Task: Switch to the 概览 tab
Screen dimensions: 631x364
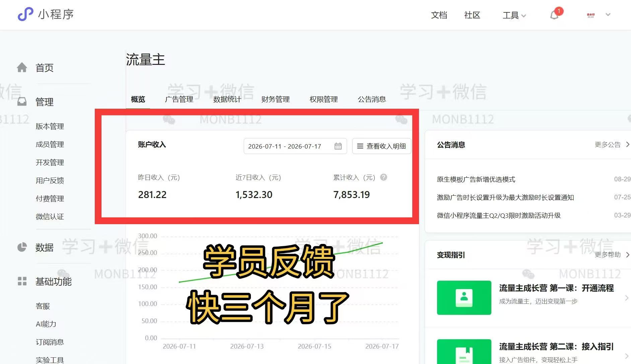Action: (x=138, y=99)
